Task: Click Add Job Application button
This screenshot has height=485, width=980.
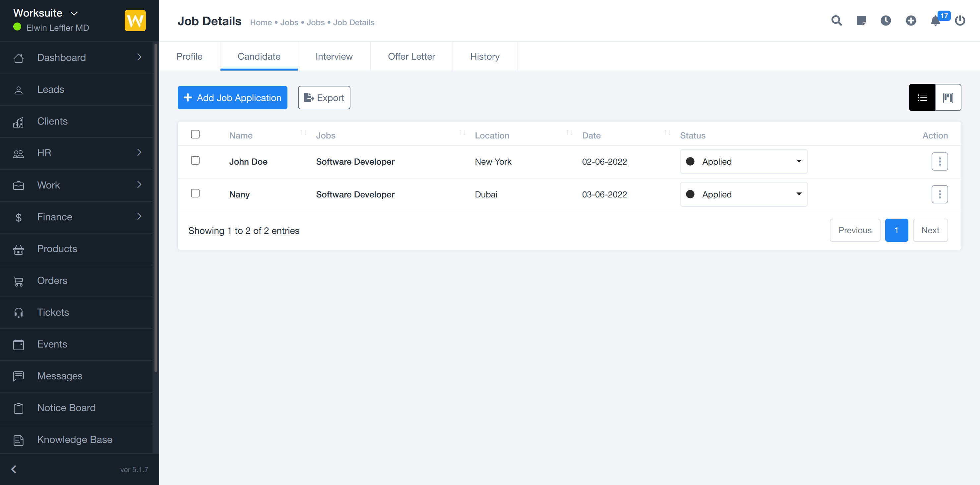Action: coord(232,98)
